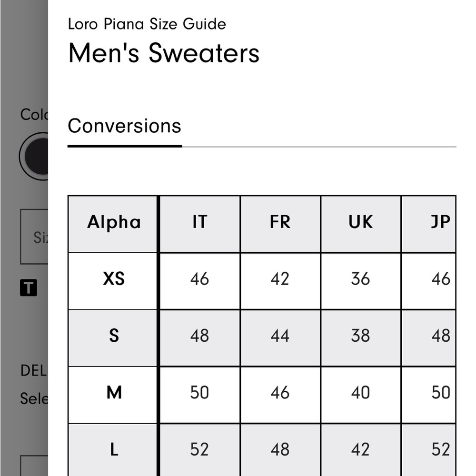This screenshot has height=476, width=476.
Task: Select the Conversions tab
Action: (x=124, y=126)
